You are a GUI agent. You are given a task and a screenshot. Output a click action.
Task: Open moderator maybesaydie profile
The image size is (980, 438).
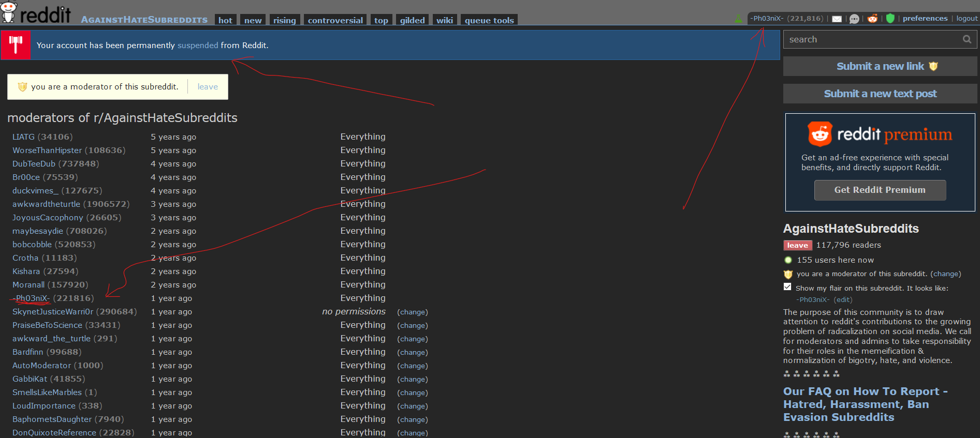(x=38, y=231)
